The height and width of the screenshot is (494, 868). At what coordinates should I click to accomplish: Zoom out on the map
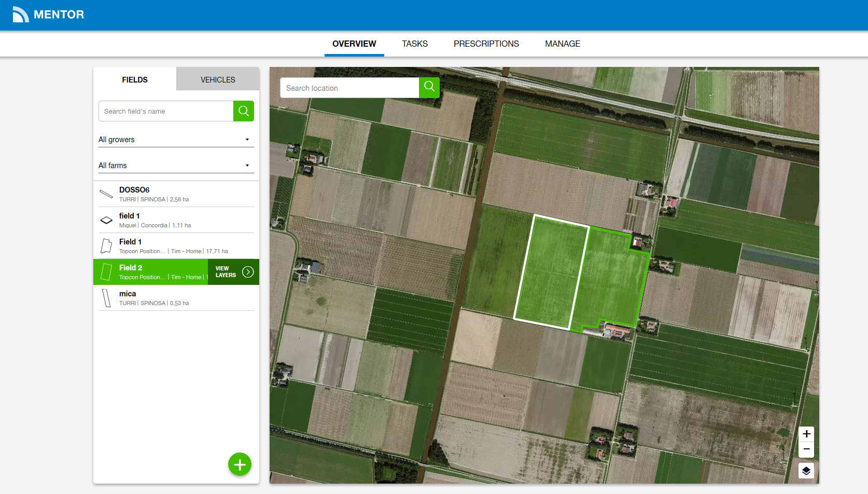click(806, 449)
